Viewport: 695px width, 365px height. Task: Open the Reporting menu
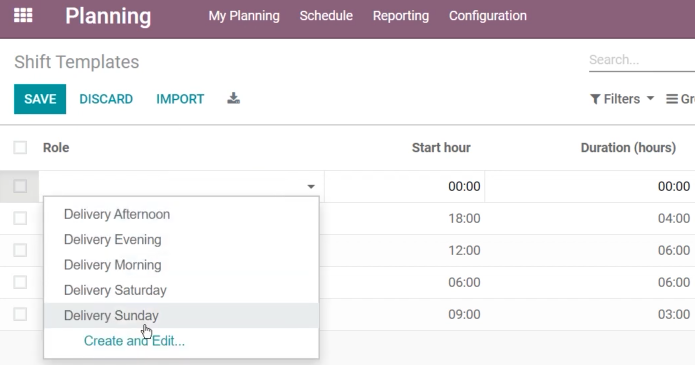tap(401, 16)
